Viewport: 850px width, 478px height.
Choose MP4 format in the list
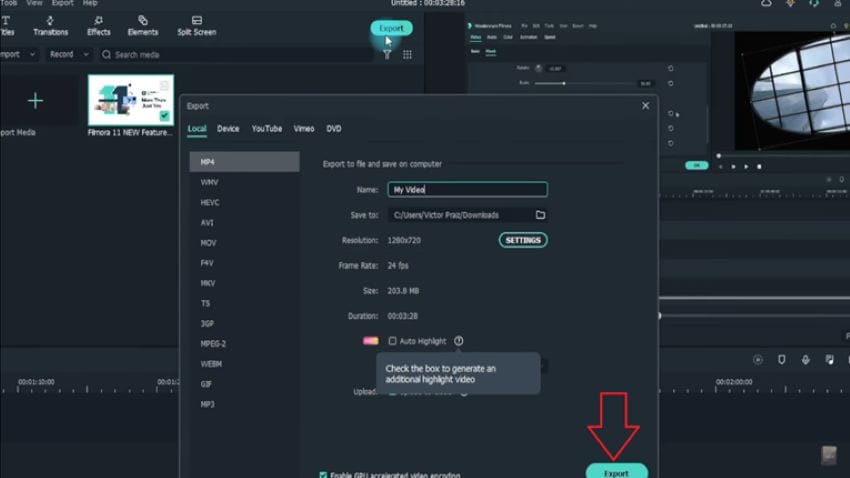tap(244, 162)
